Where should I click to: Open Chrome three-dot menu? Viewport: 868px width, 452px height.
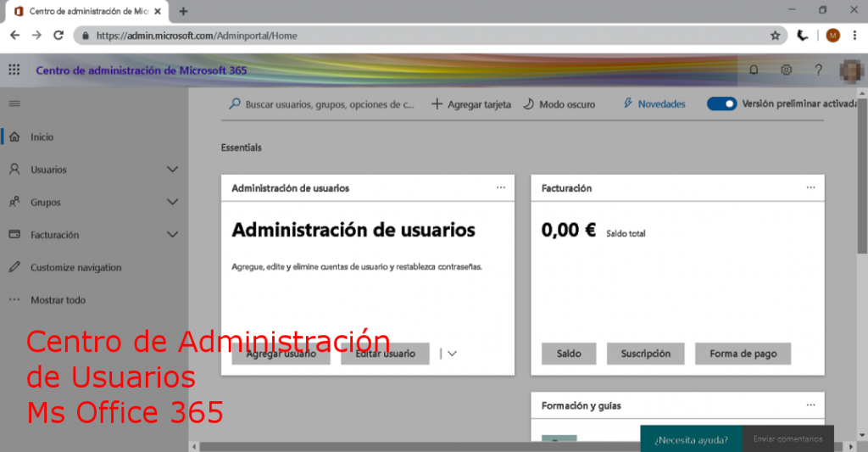pos(854,36)
